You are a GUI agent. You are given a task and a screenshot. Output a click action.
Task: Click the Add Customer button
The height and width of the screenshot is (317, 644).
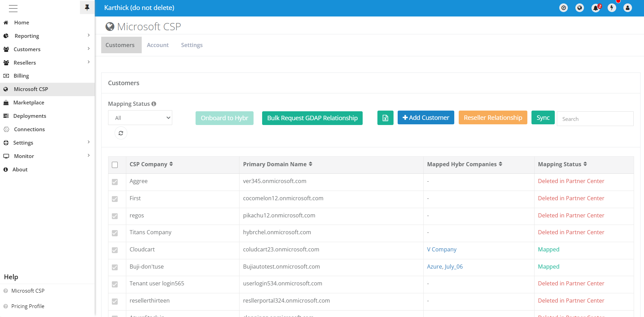tap(425, 117)
